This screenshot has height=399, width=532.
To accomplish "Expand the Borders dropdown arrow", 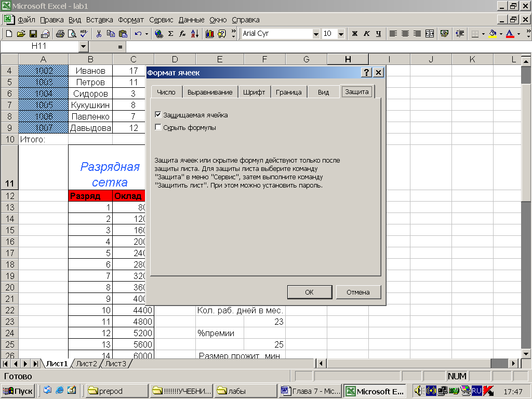I will (x=483, y=34).
